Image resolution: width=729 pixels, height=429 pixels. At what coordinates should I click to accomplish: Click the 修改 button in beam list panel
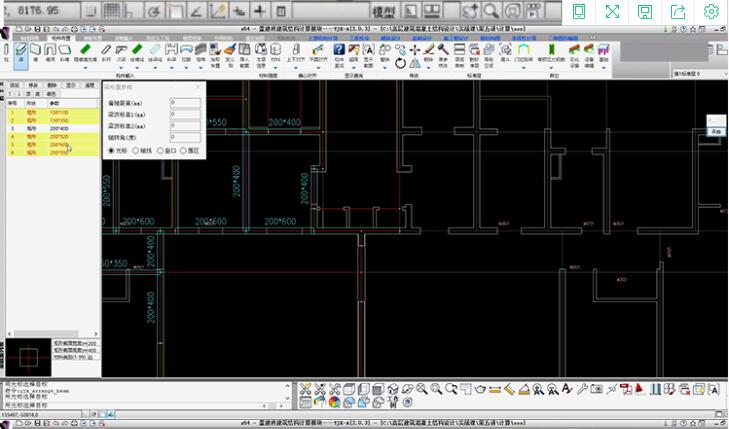[x=33, y=86]
